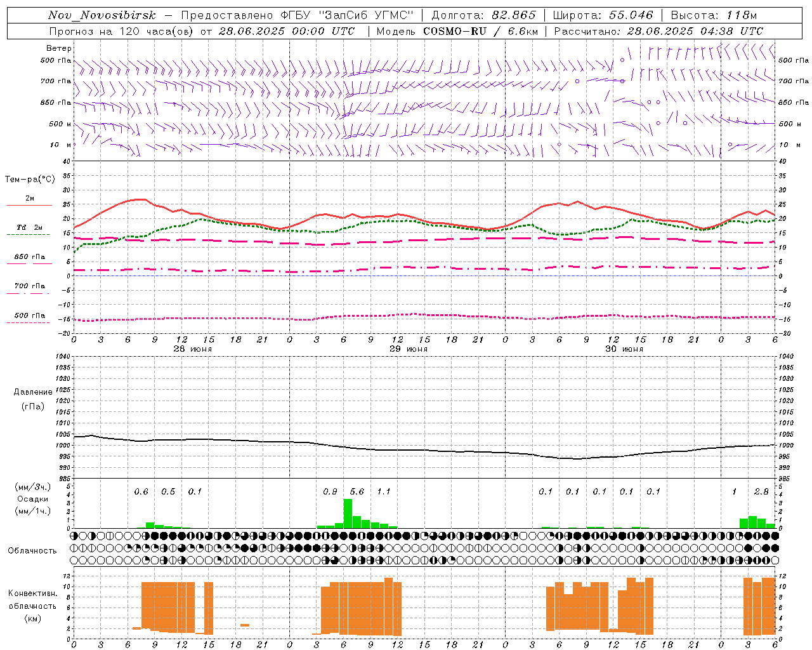Screen dimensions: 812x650
Task: Select the Td 2м legend label
Action: (x=29, y=227)
